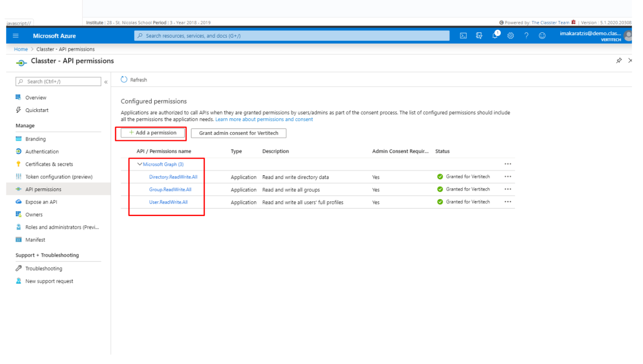The height and width of the screenshot is (364, 643).
Task: Open the portal Settings gear
Action: tap(511, 36)
